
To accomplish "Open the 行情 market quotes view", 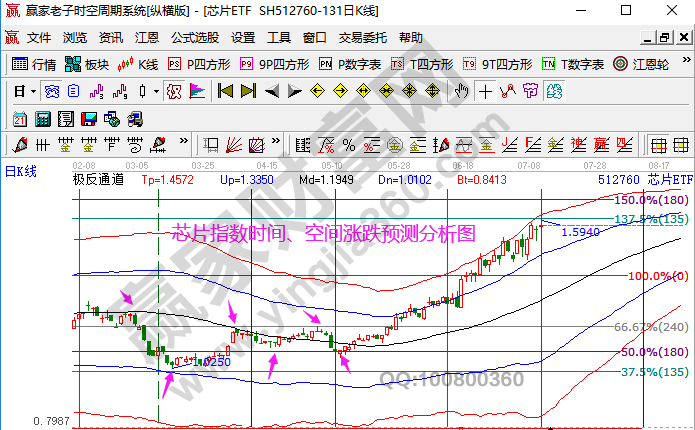I will (x=33, y=64).
